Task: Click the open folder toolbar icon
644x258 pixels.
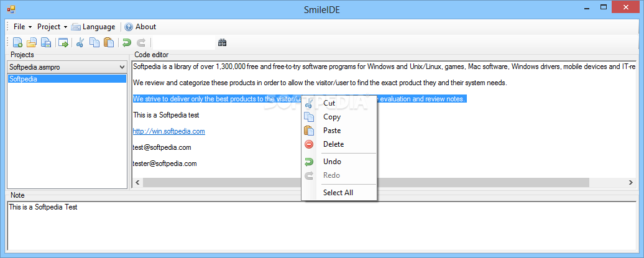Action: click(x=32, y=42)
